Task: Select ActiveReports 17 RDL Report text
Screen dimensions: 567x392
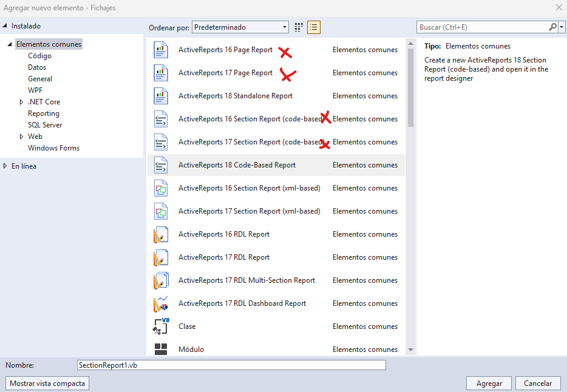Action: click(x=224, y=257)
